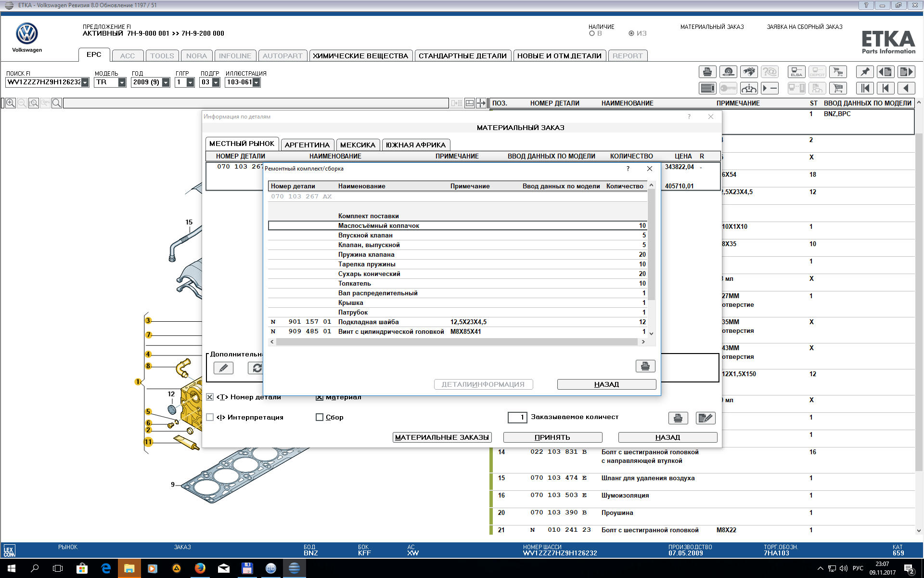924x578 pixels.
Task: Go to previous page document icon
Action: coord(885,72)
